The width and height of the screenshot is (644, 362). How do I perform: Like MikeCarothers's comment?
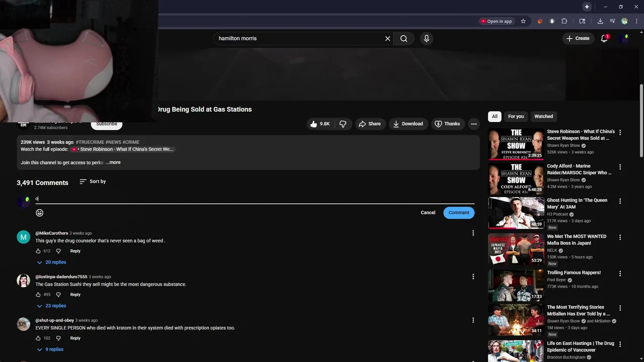38,251
